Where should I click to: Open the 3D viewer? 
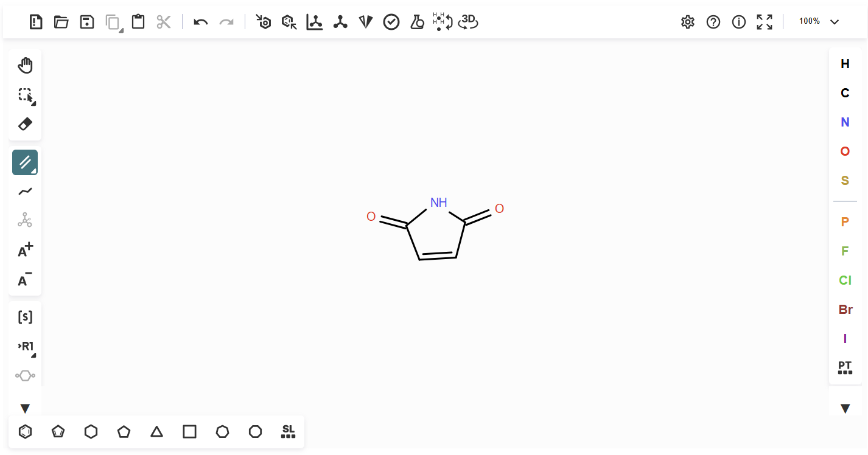point(468,23)
